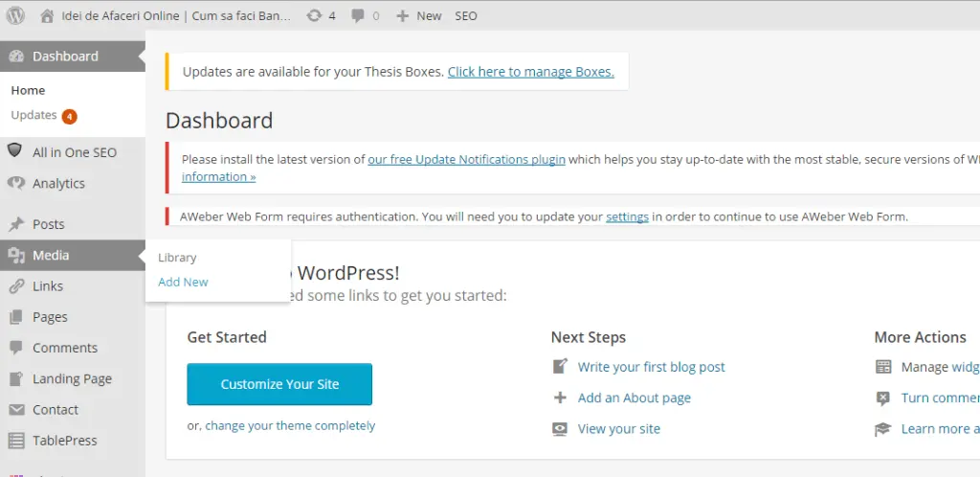Screen dimensions: 980x477
Task: Open the Comments sidebar menu
Action: coord(73,348)
